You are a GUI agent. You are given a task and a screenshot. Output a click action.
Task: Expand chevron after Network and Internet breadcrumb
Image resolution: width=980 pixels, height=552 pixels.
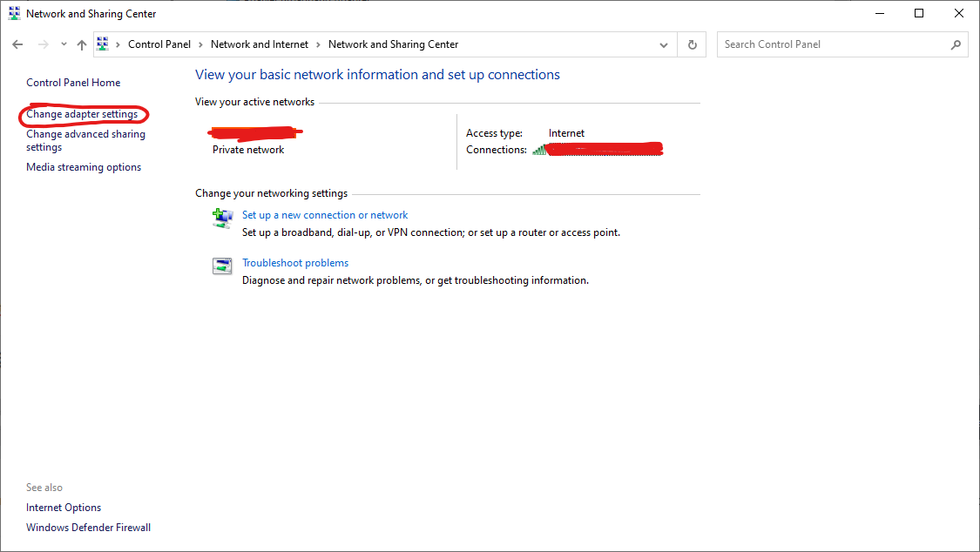[x=318, y=44]
